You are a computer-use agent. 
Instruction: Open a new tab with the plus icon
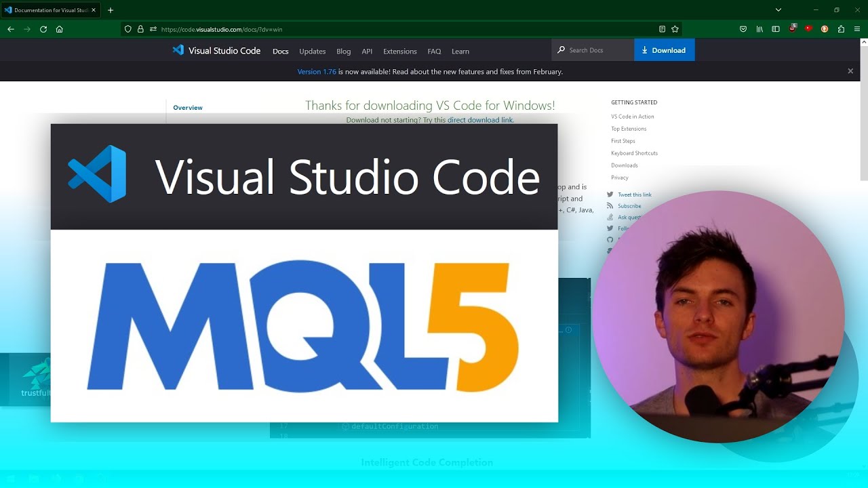111,10
